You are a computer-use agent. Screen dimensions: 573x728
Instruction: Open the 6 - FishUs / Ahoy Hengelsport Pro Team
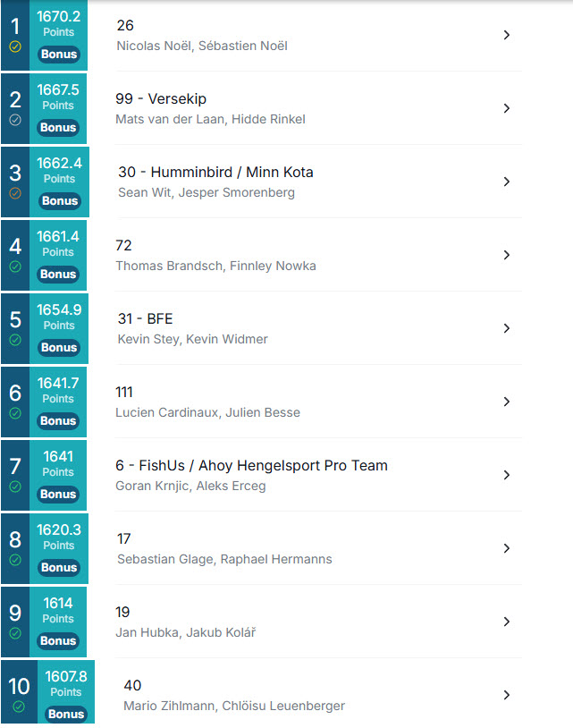point(318,475)
